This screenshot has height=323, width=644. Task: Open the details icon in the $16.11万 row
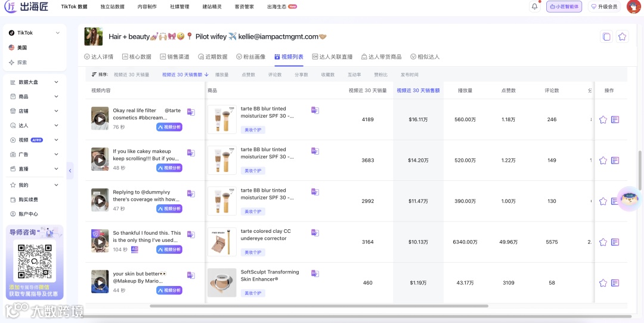(x=615, y=120)
